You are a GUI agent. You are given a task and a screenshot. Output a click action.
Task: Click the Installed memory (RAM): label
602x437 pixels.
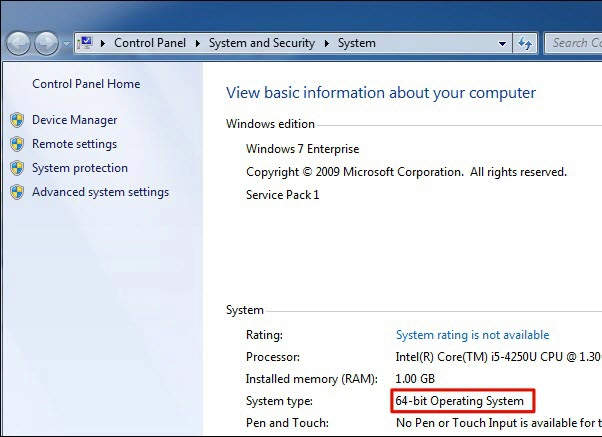pos(312,379)
